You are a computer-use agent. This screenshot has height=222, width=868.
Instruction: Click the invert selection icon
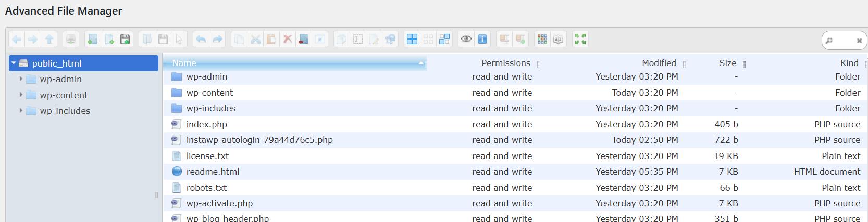pos(444,40)
